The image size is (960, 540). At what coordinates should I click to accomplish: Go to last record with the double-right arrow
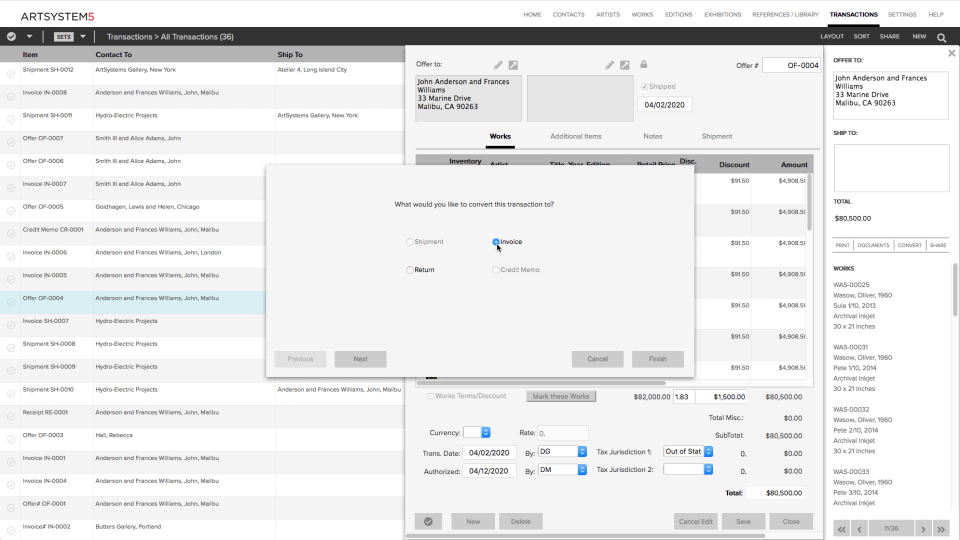click(941, 528)
